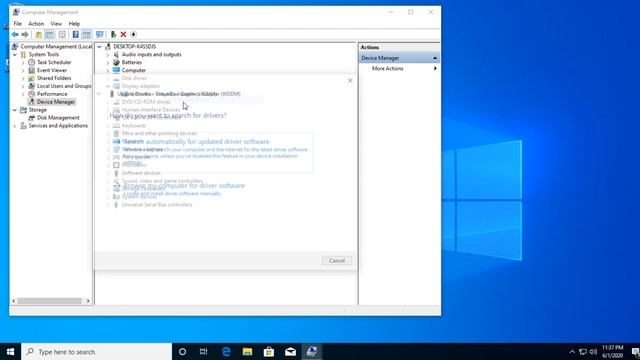Expand the Shared Folders node
The height and width of the screenshot is (360, 640).
tap(23, 78)
